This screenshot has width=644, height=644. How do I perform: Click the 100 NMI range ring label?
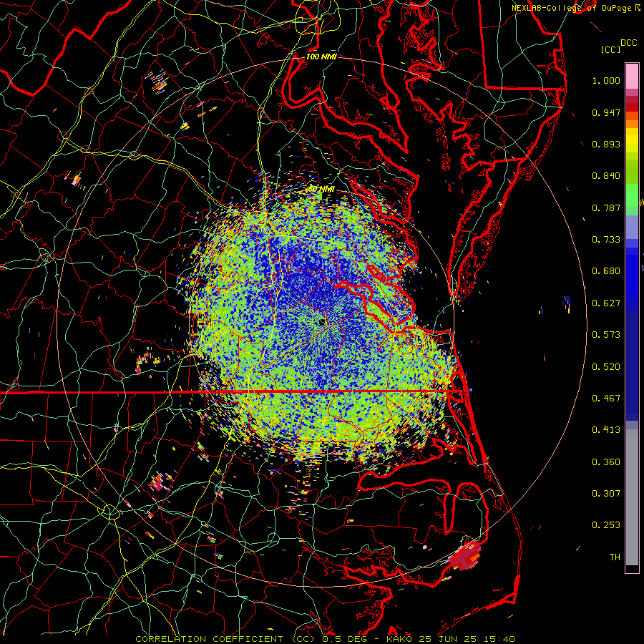pyautogui.click(x=321, y=57)
